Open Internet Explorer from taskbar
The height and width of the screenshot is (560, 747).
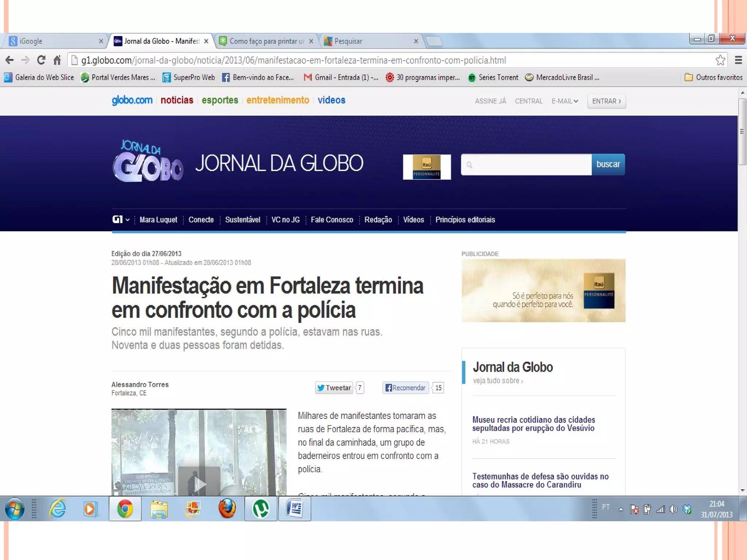tap(58, 509)
